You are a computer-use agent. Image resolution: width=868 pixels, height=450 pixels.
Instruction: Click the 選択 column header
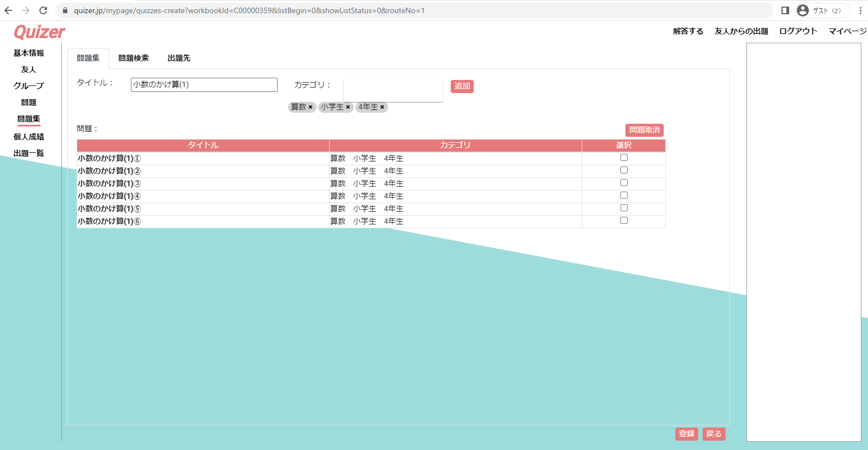(624, 145)
